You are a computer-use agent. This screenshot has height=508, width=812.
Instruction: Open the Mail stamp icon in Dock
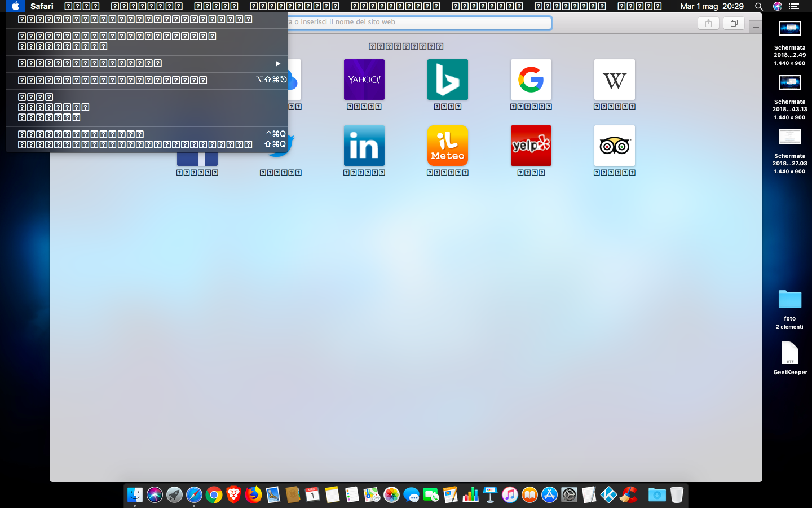273,495
